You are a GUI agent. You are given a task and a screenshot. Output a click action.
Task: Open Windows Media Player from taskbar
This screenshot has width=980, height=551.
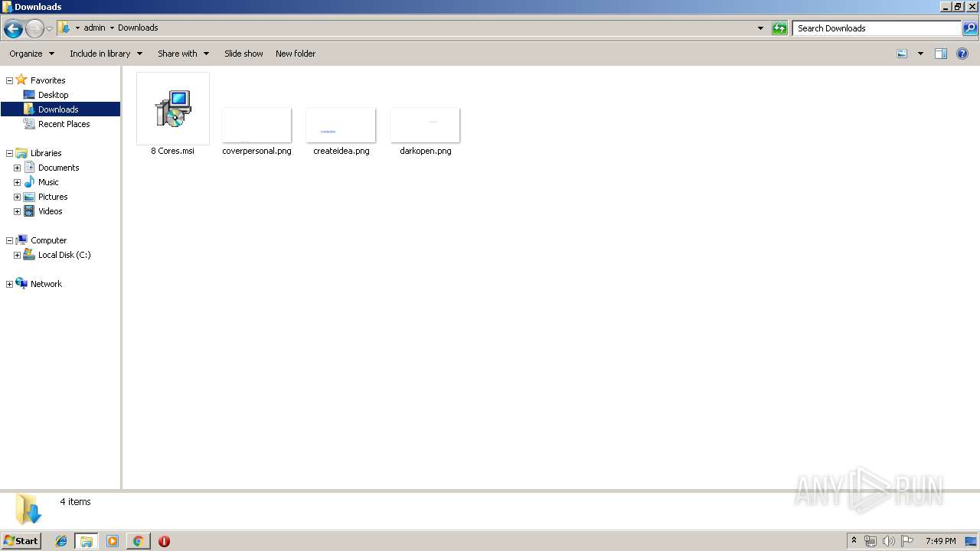tap(113, 541)
